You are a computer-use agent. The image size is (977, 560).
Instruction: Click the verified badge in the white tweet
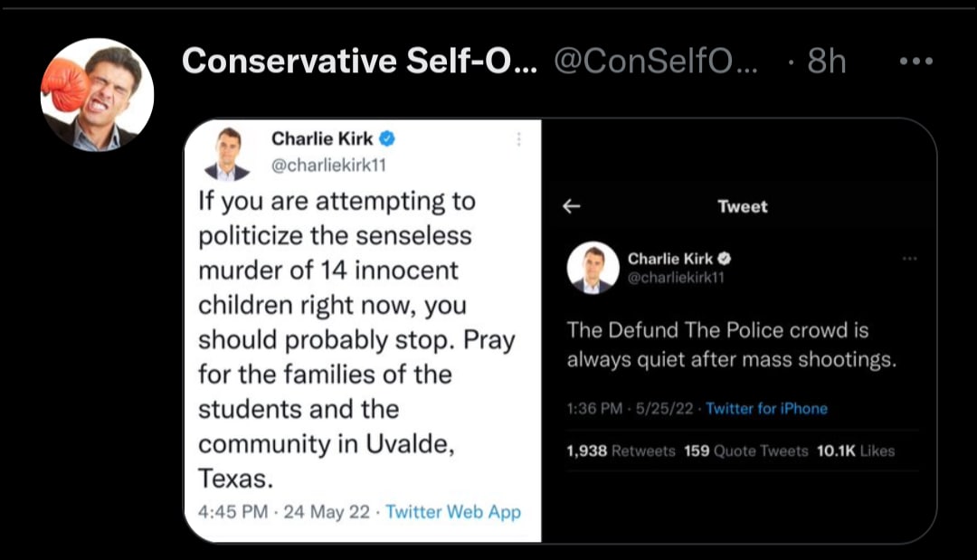386,139
